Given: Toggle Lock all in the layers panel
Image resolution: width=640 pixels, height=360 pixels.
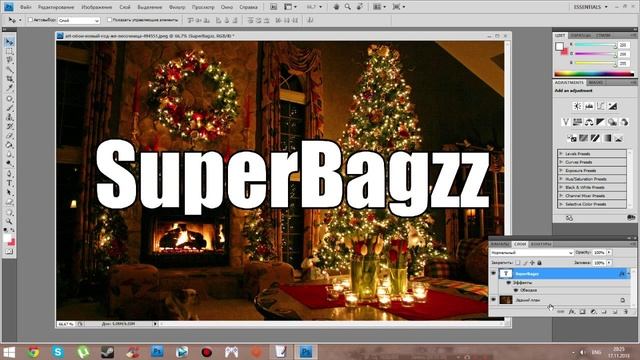Looking at the screenshot, I should coord(539,263).
